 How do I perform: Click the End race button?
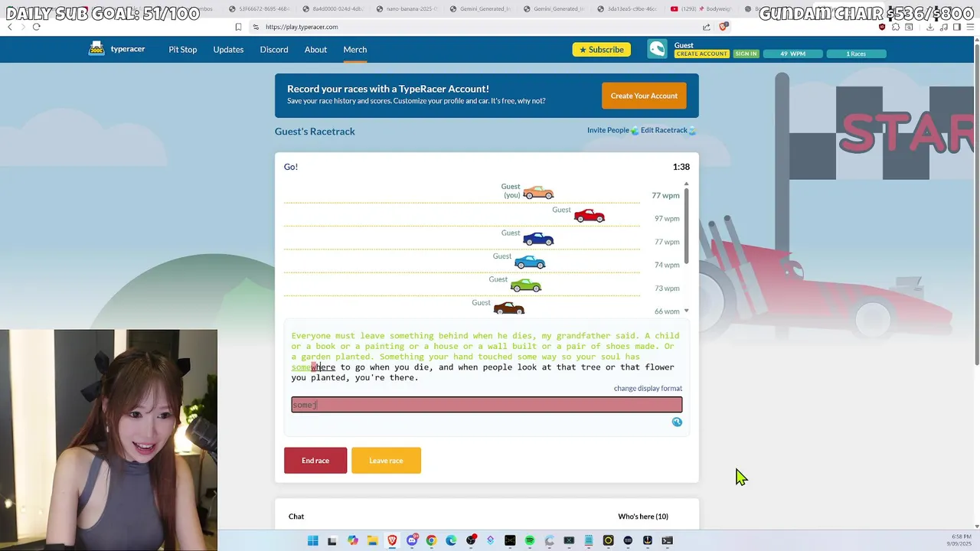coord(315,461)
